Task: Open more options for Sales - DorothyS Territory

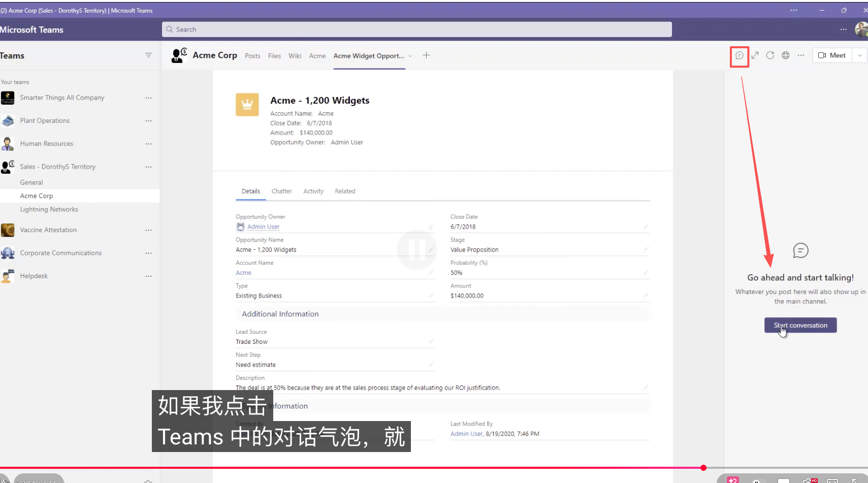Action: point(148,167)
